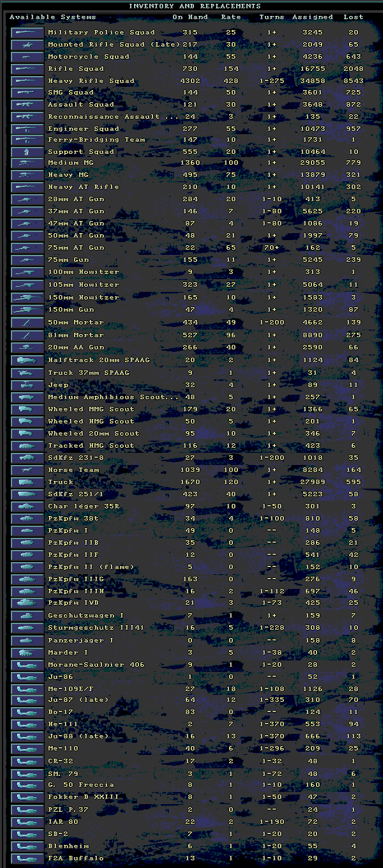Click Heavy Rifle Squad assigned value 34858
This screenshot has height=868, width=383.
click(313, 81)
